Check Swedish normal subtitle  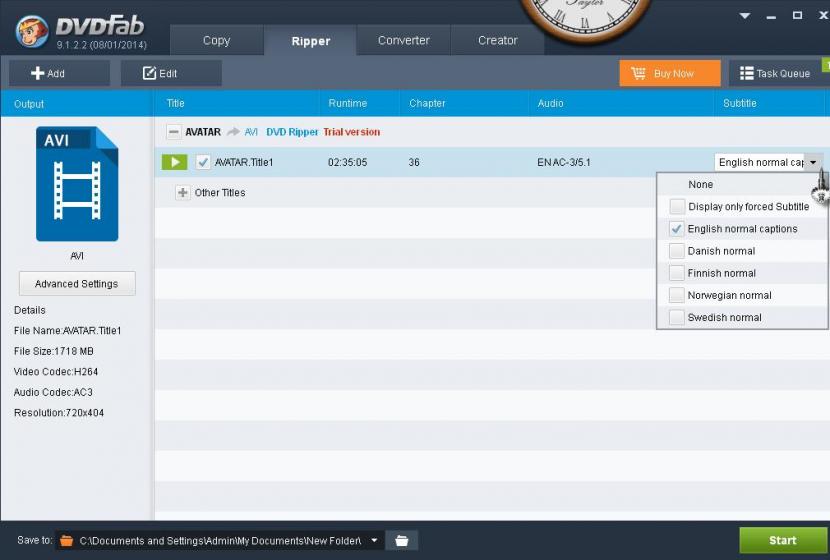(676, 318)
